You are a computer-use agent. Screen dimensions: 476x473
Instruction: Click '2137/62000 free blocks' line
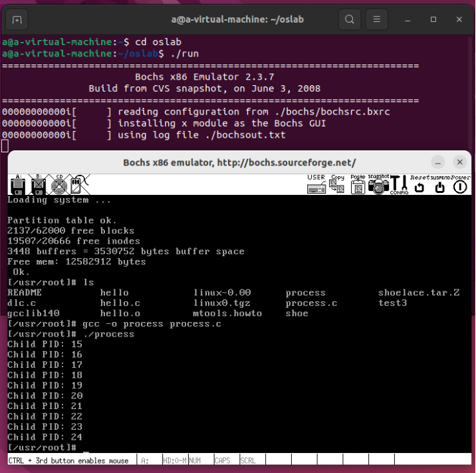tap(70, 231)
